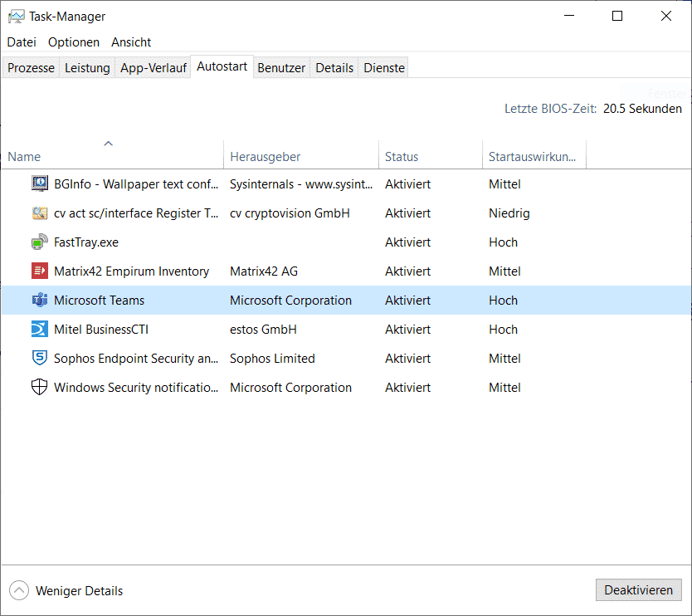Screen dimensions: 692x616
Task: Click publisher cv cryptovision GmbH
Action: [290, 213]
